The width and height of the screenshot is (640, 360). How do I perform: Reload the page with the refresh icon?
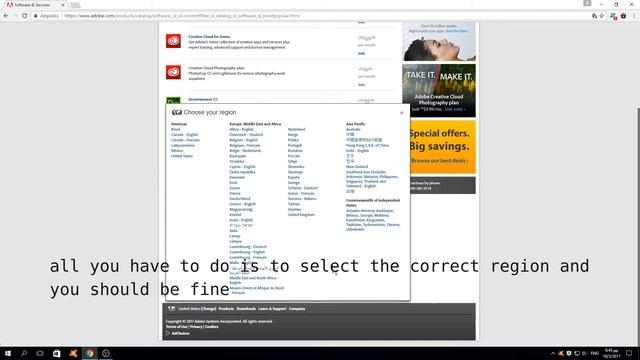pos(24,16)
